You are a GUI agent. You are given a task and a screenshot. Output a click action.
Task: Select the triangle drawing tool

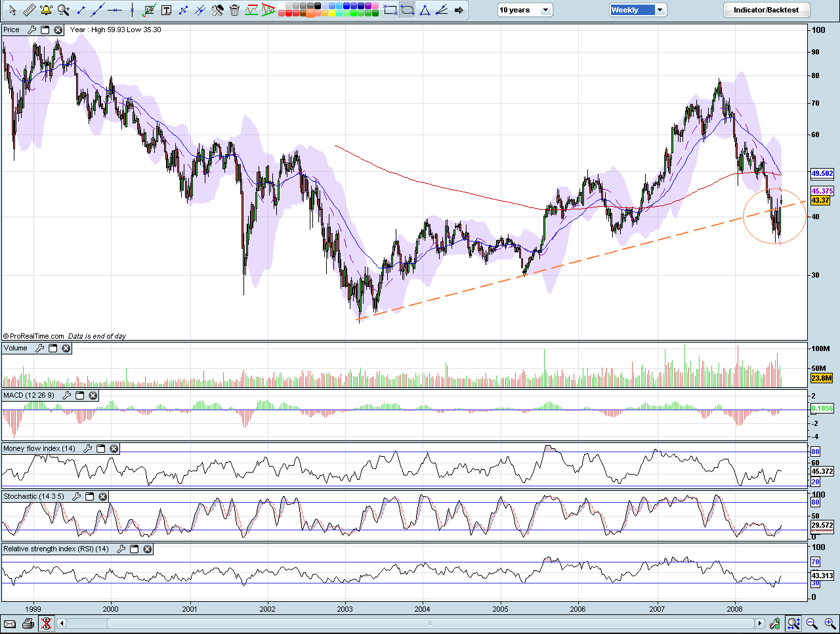pos(425,10)
